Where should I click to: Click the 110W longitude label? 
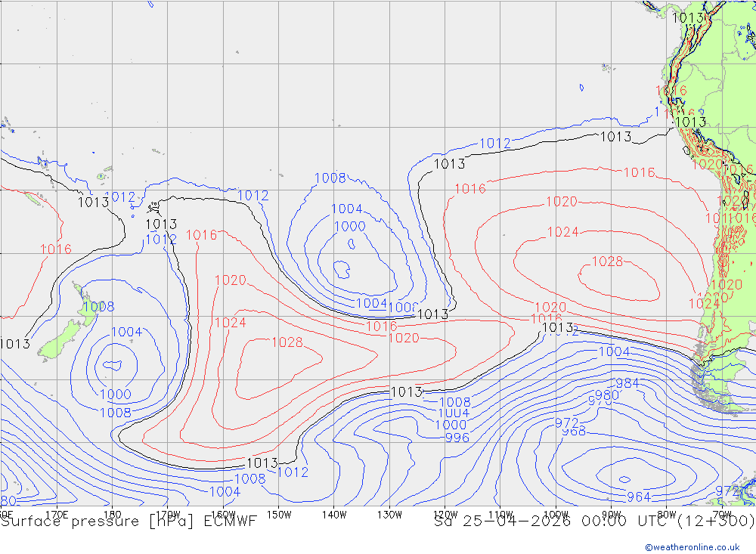click(500, 515)
